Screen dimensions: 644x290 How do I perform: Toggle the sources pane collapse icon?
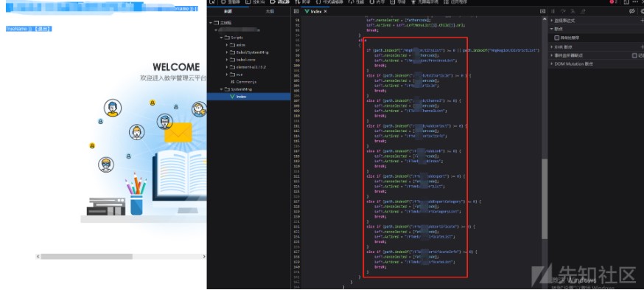296,12
